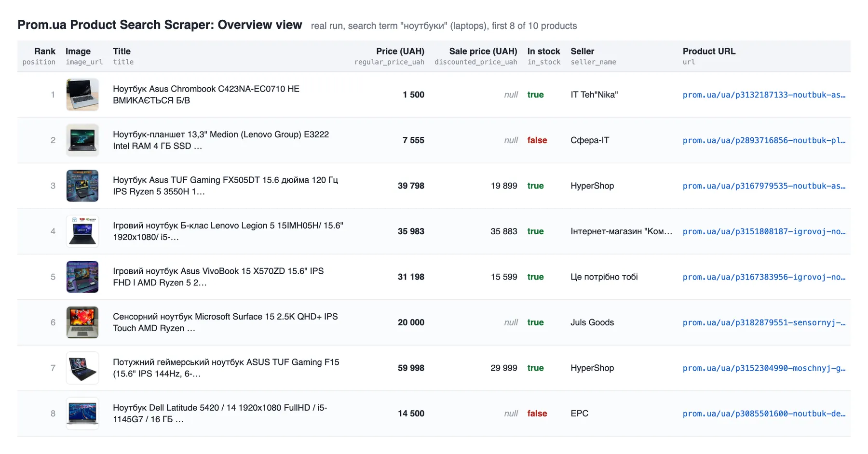The height and width of the screenshot is (454, 868).
Task: Click the seller name Juls Goods
Action: (592, 322)
